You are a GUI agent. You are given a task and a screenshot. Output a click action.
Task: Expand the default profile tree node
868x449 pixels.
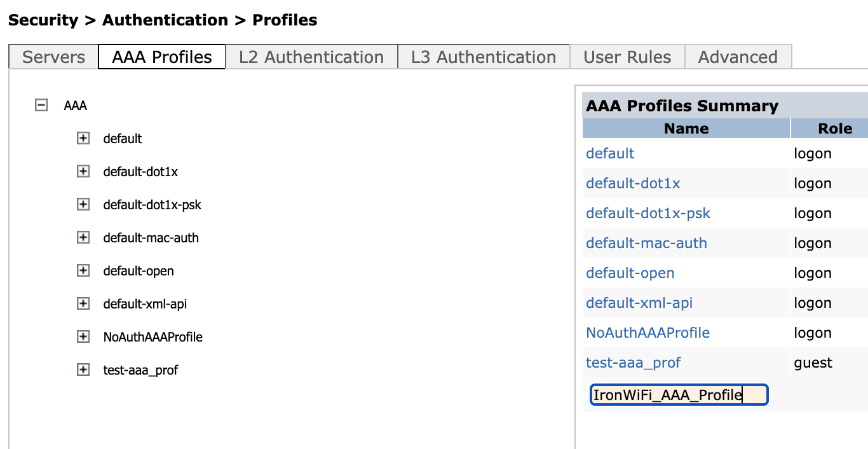[x=83, y=139]
